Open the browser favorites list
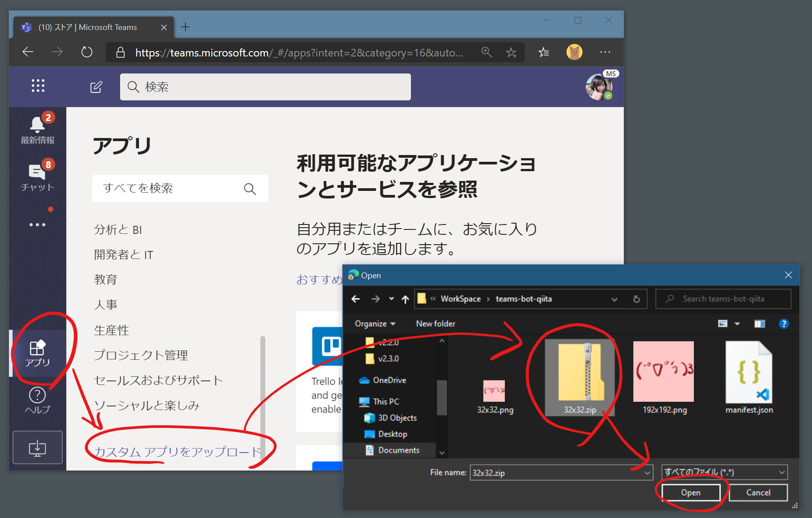812x518 pixels. pos(544,52)
